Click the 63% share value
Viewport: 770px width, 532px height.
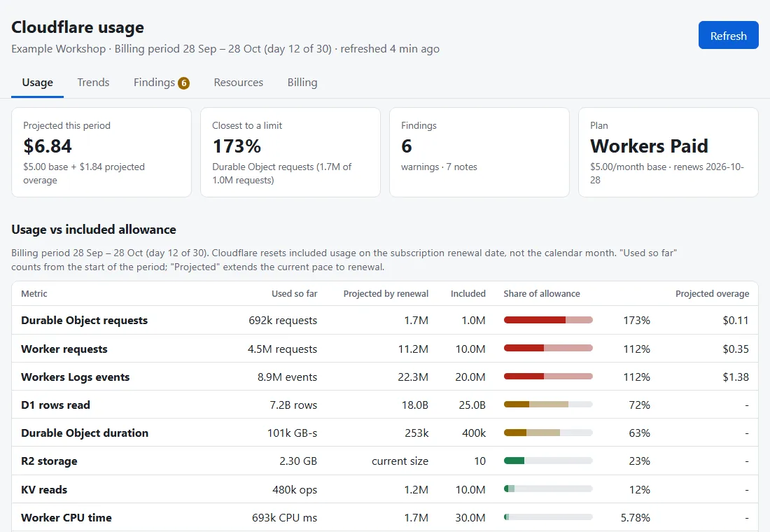(639, 433)
